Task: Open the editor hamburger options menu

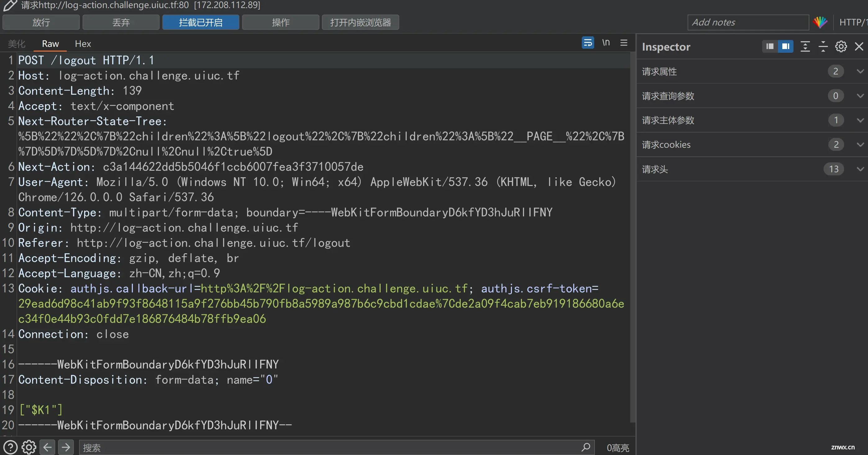Action: [x=624, y=43]
